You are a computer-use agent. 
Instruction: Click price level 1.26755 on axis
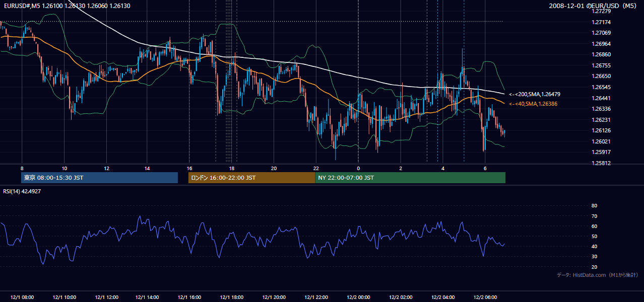(x=601, y=65)
